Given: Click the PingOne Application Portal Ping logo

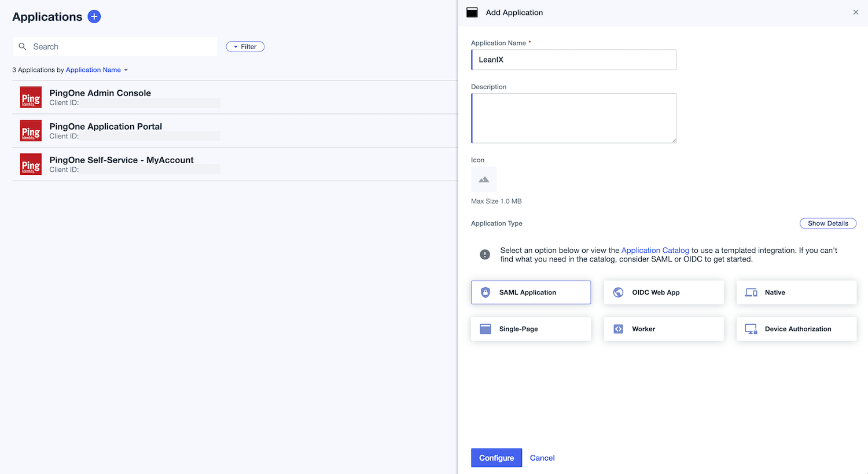Looking at the screenshot, I should pos(31,131).
